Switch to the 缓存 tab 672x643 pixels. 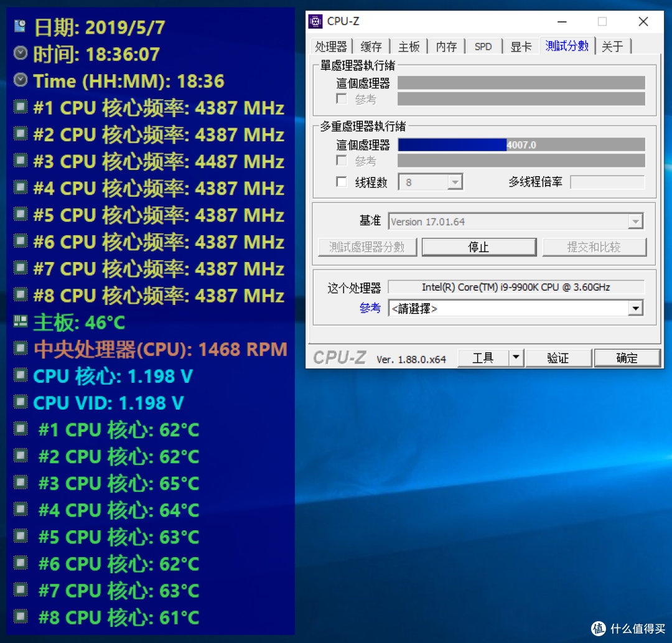pos(371,46)
